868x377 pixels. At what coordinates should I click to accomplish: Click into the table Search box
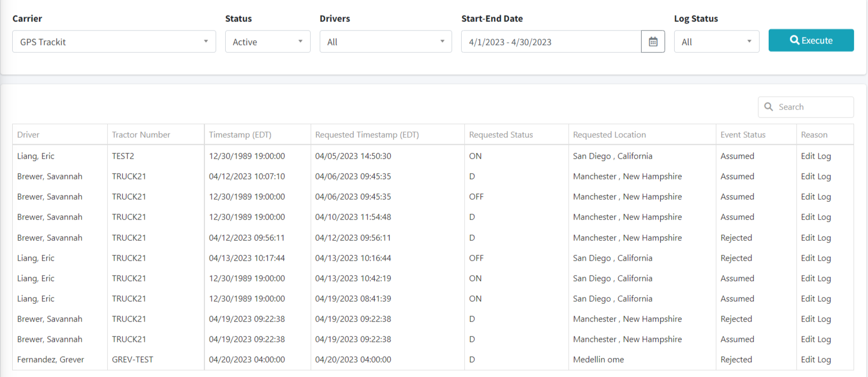pos(806,107)
